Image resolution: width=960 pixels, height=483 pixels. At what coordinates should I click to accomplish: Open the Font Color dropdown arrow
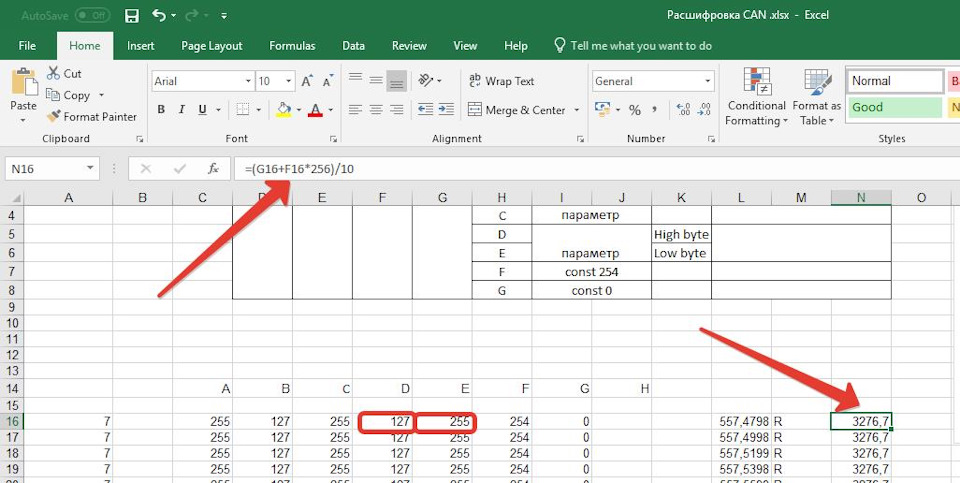pyautogui.click(x=331, y=110)
